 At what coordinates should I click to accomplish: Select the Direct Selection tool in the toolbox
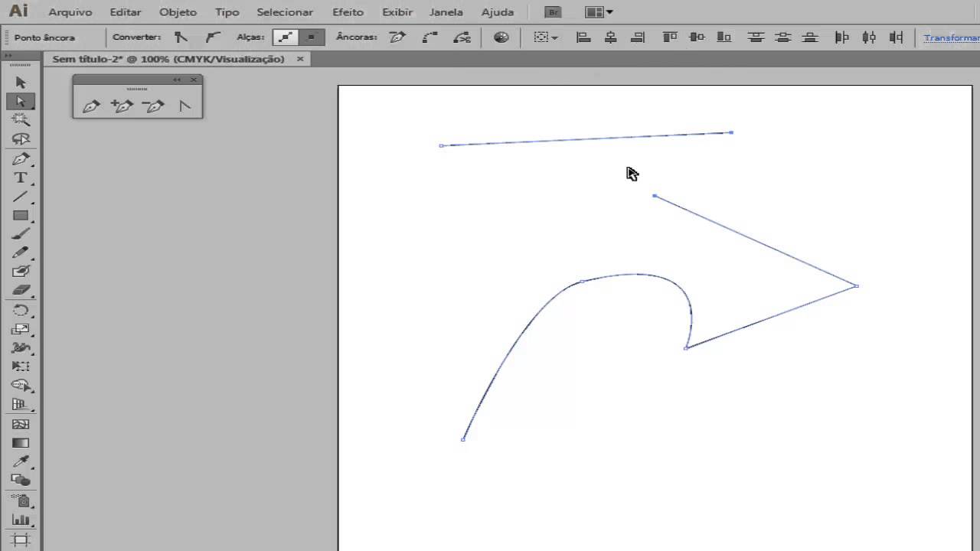(x=21, y=101)
